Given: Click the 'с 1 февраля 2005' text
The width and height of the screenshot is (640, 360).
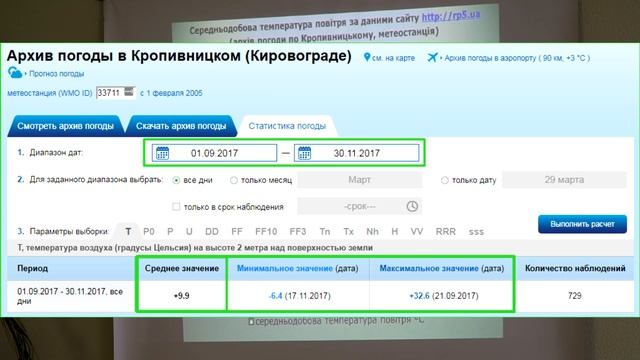Looking at the screenshot, I should (x=171, y=93).
